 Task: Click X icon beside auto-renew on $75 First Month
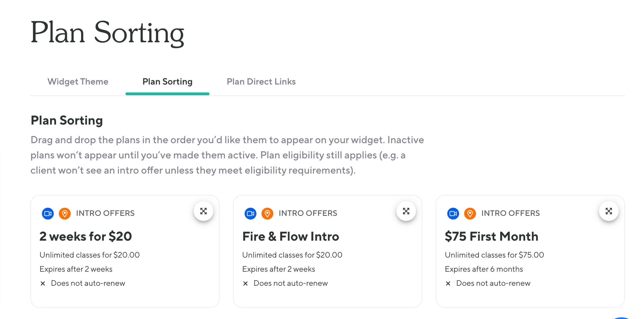tap(448, 283)
